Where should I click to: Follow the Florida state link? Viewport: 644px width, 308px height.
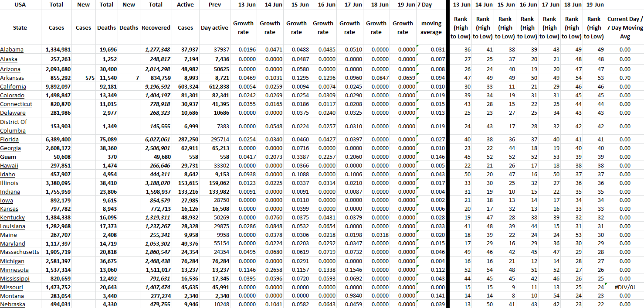(x=10, y=140)
